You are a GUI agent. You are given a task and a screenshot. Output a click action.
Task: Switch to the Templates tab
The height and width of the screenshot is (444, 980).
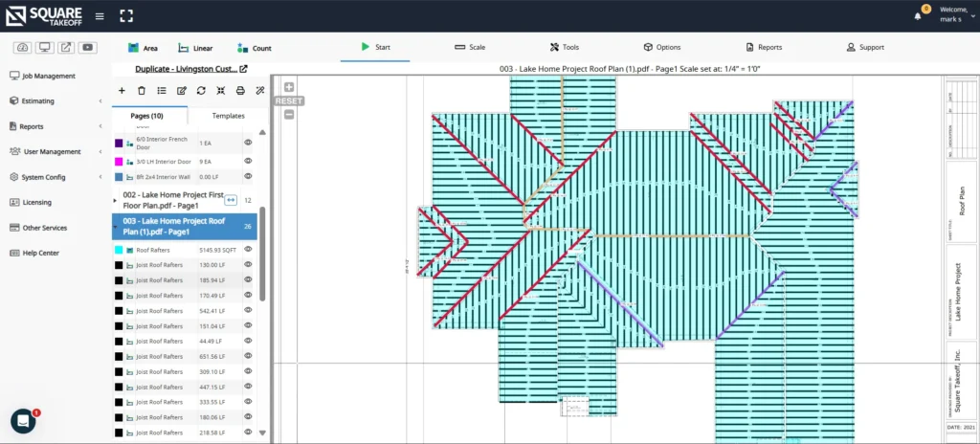click(x=228, y=116)
